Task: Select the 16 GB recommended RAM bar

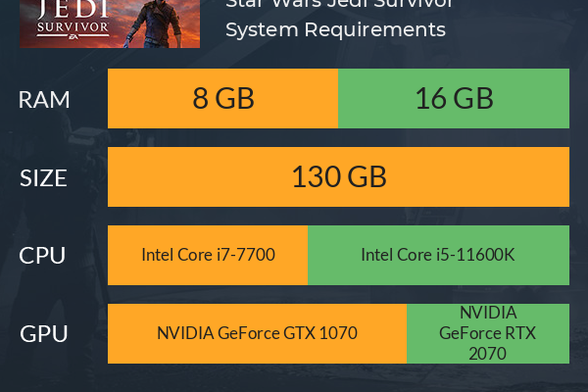Action: click(454, 98)
